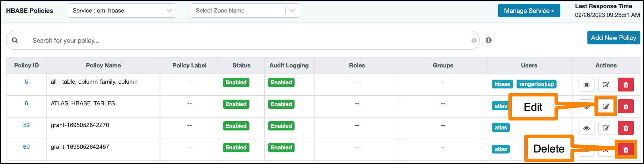Image resolution: width=644 pixels, height=164 pixels.
Task: Delete policy 60 with the red trash button
Action: [x=626, y=149]
